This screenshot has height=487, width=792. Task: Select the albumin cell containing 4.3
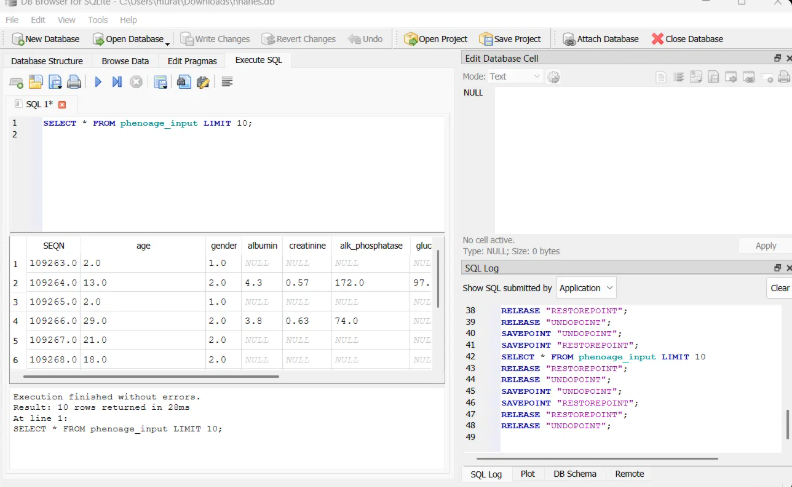(261, 282)
